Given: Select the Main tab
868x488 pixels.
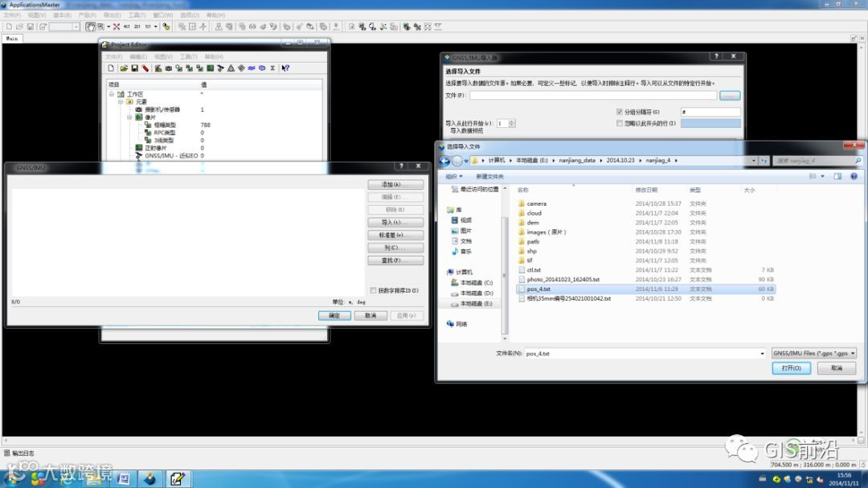Looking at the screenshot, I should click(11, 39).
